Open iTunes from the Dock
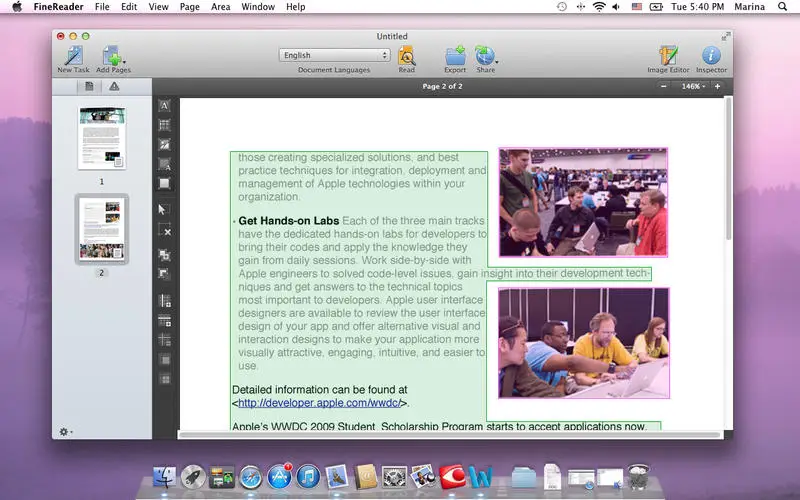This screenshot has width=800, height=500. coord(308,477)
